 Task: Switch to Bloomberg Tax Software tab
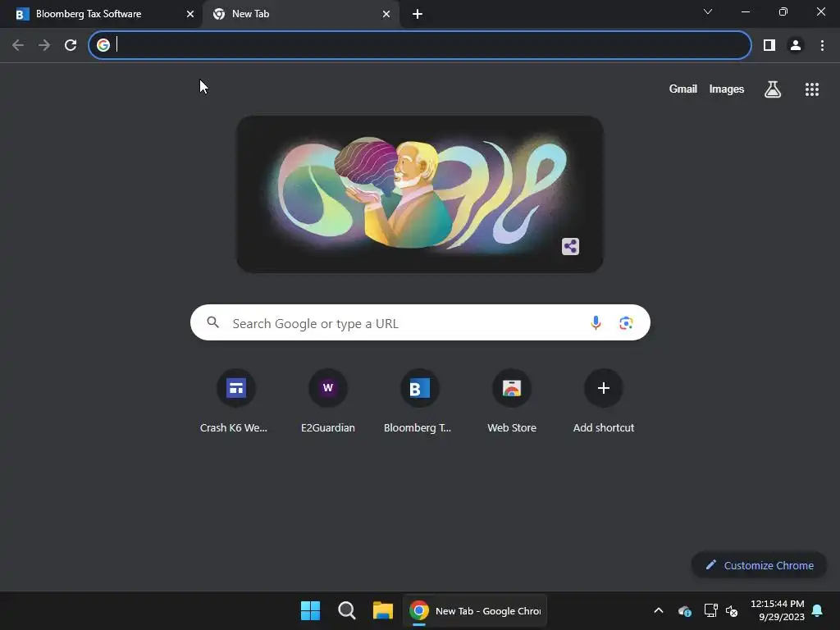[x=101, y=14]
